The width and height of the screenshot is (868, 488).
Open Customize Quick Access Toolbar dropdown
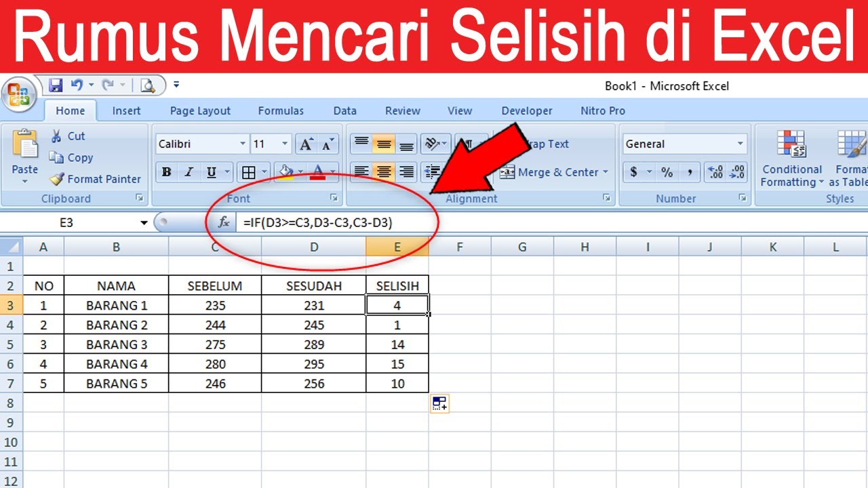(x=176, y=85)
